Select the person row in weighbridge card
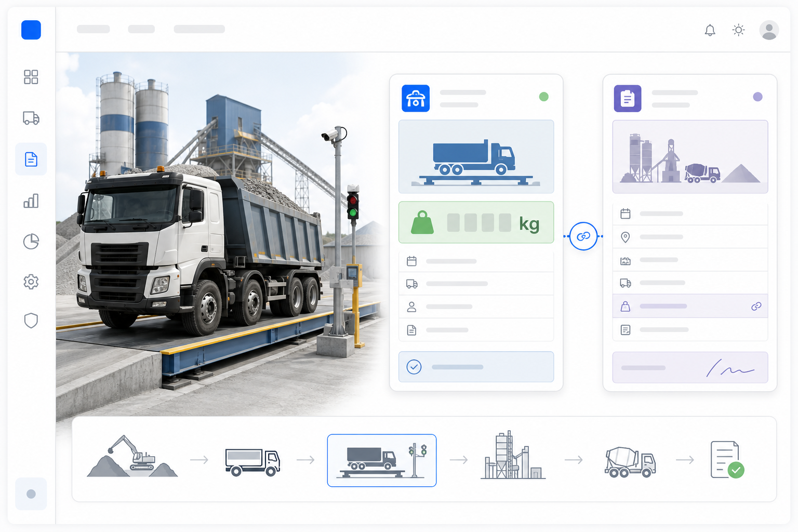 [476, 307]
